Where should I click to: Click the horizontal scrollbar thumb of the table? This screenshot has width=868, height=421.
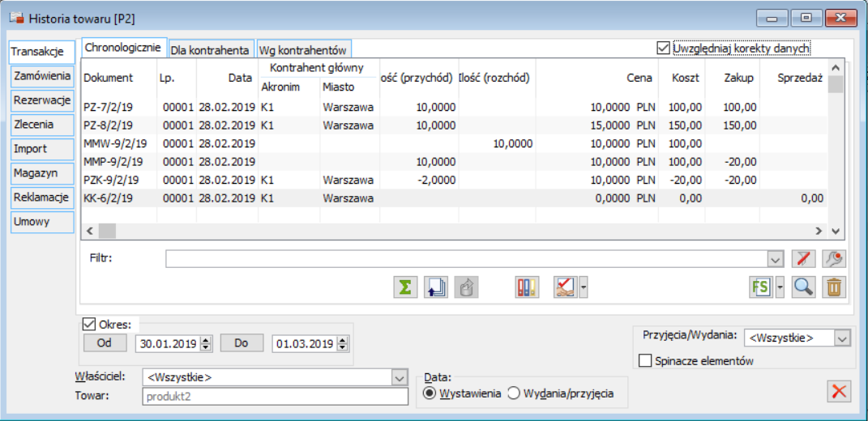[x=108, y=231]
